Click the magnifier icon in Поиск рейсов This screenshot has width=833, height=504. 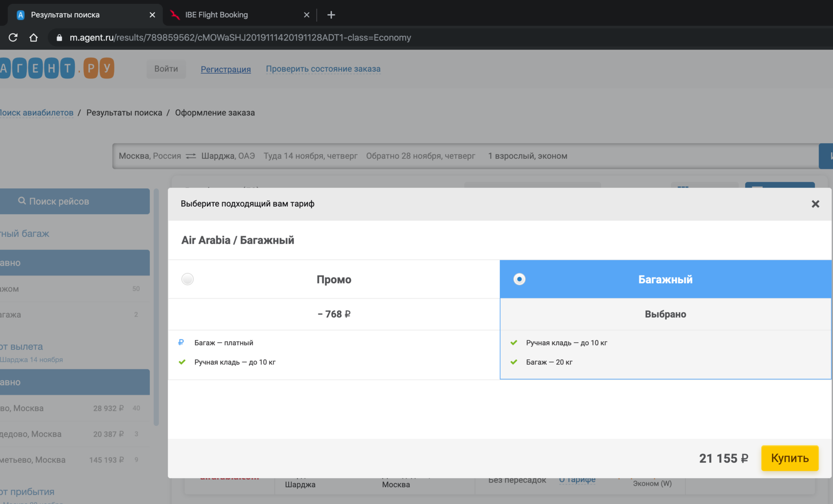click(x=22, y=201)
